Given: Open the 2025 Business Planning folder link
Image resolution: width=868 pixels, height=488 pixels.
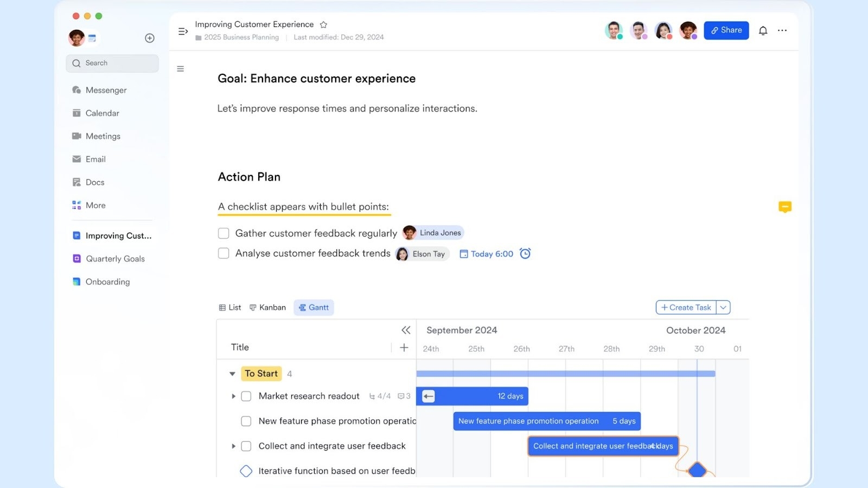Looking at the screenshot, I should 237,37.
